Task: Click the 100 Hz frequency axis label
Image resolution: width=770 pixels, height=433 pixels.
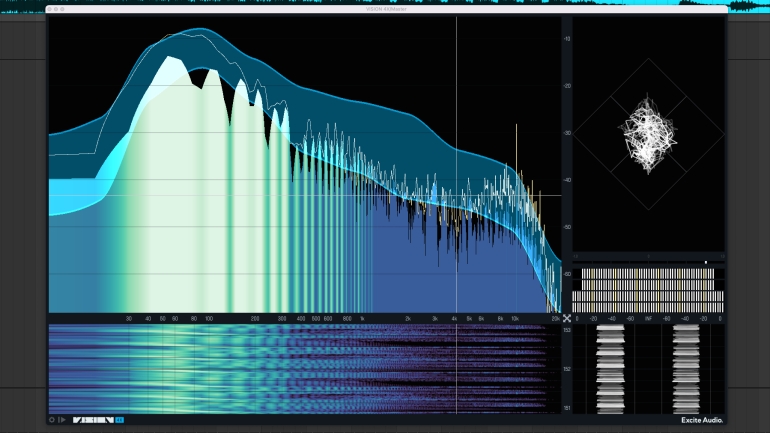Action: pos(208,318)
